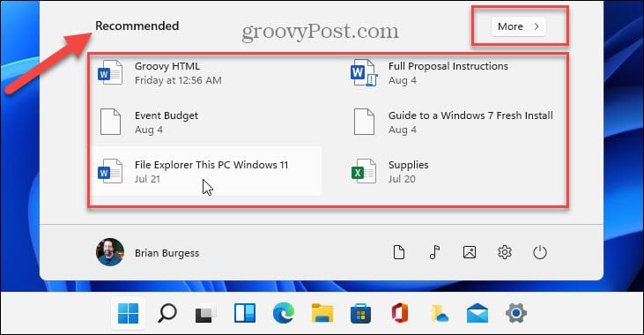The image size is (644, 335).
Task: Open the OneDrive files icon on taskbar
Action: pyautogui.click(x=439, y=314)
